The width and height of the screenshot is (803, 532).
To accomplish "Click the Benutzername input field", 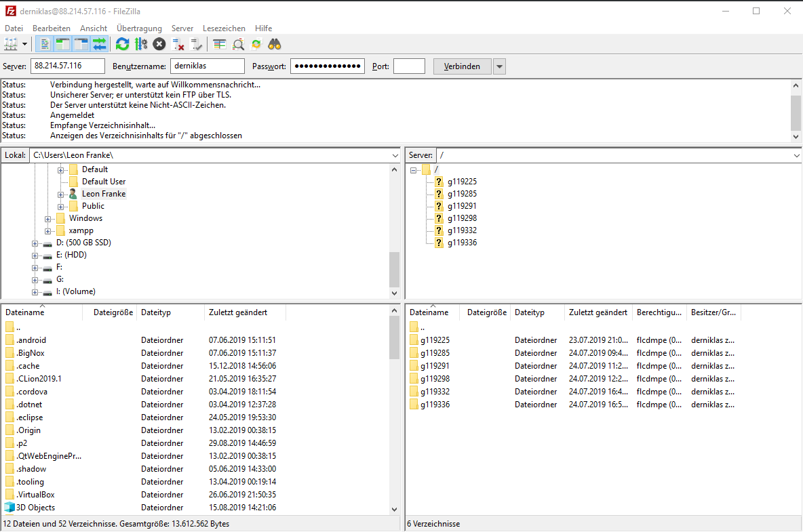I will click(208, 66).
